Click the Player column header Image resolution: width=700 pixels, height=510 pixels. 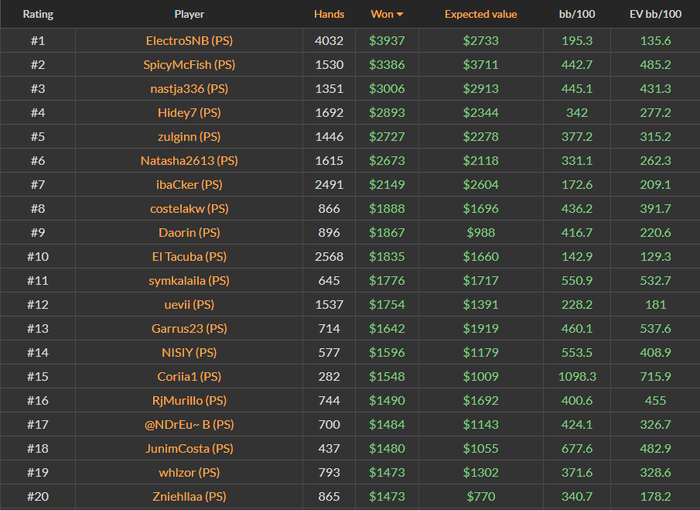[x=189, y=15]
